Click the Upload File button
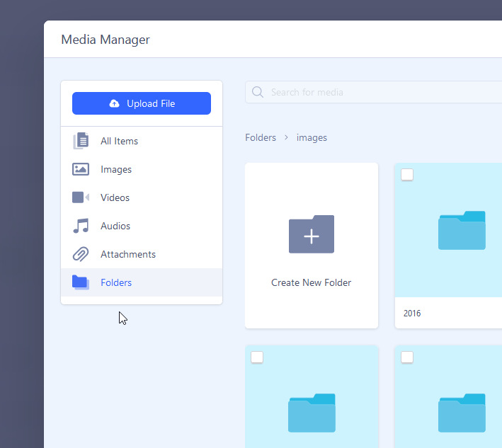The image size is (502, 448). [x=142, y=103]
